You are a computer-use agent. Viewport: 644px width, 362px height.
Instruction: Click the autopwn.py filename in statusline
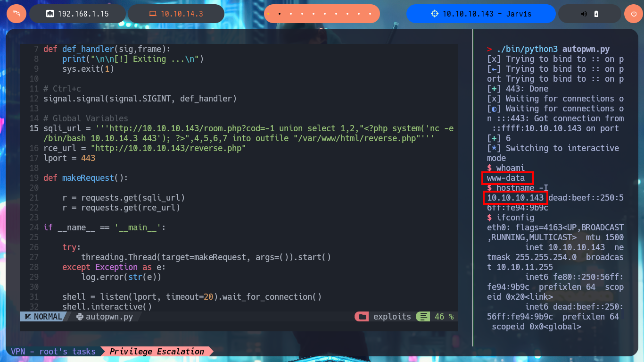tap(109, 317)
